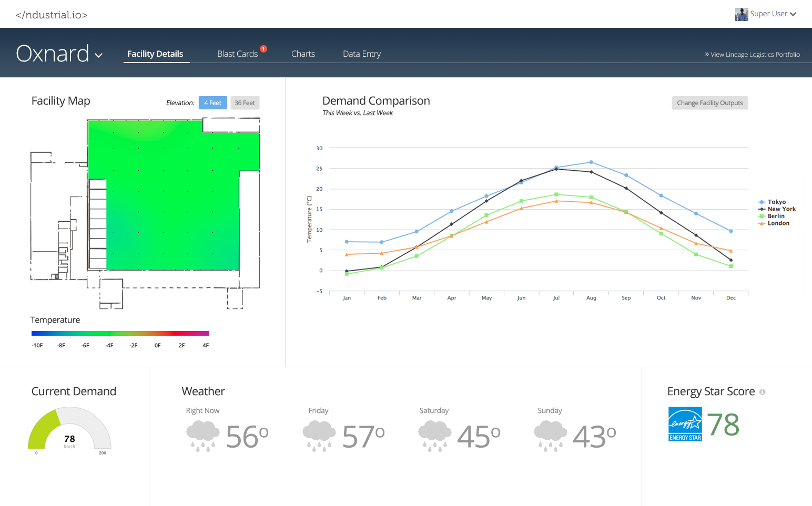The image size is (812, 506).
Task: Click the Energy Star Score info icon
Action: tap(762, 392)
